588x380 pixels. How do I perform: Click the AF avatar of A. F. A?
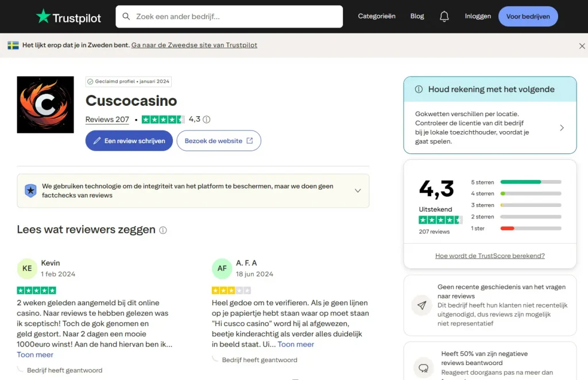tap(222, 268)
